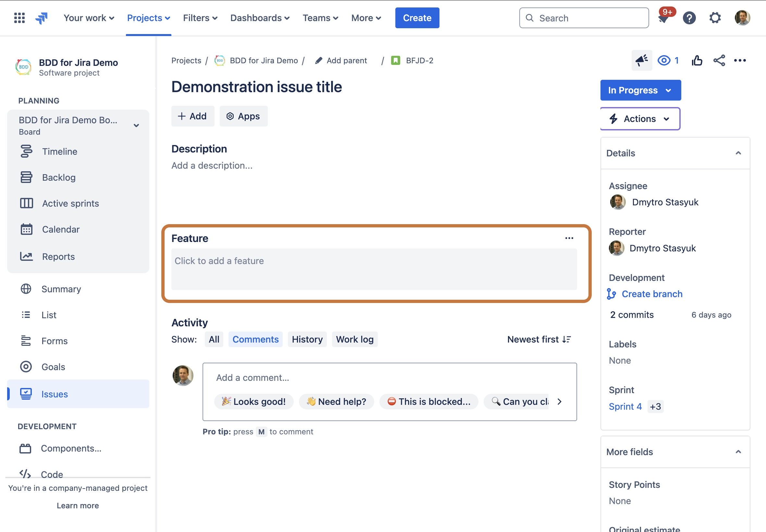Viewport: 766px width, 532px height.
Task: Click the give feedback megaphone icon
Action: tap(642, 60)
